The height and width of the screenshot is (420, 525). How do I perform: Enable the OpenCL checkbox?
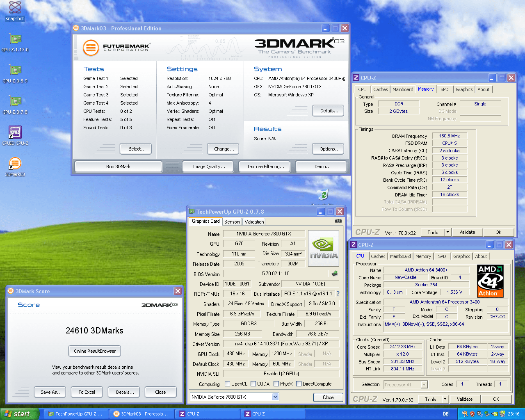coord(228,384)
